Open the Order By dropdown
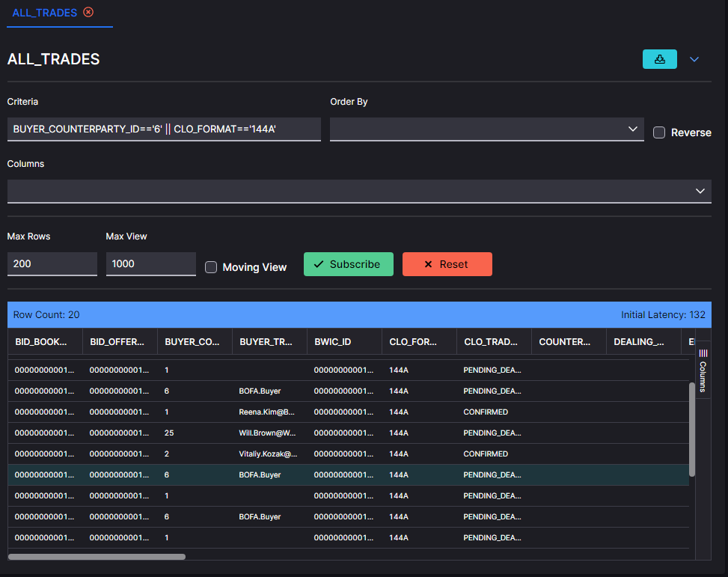This screenshot has height=577, width=728. pos(486,129)
